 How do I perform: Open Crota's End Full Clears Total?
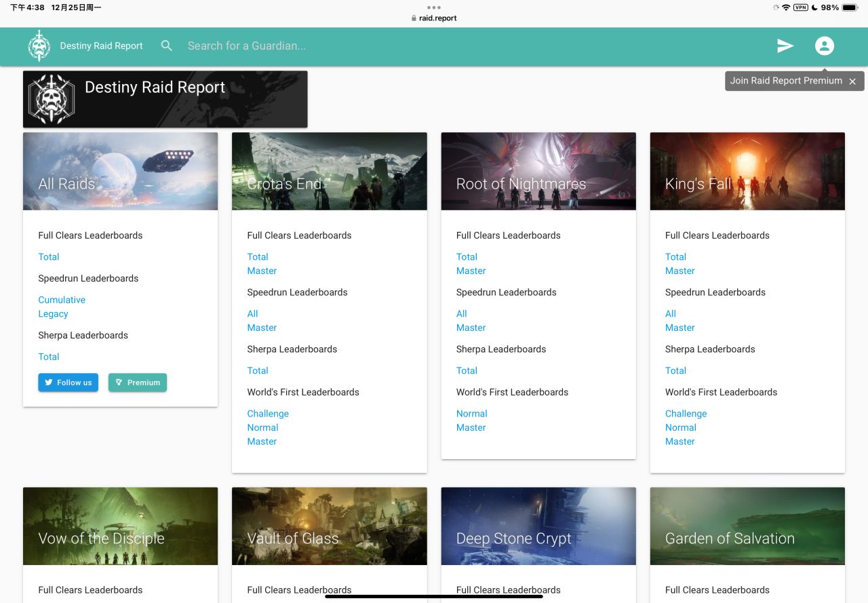(x=258, y=257)
